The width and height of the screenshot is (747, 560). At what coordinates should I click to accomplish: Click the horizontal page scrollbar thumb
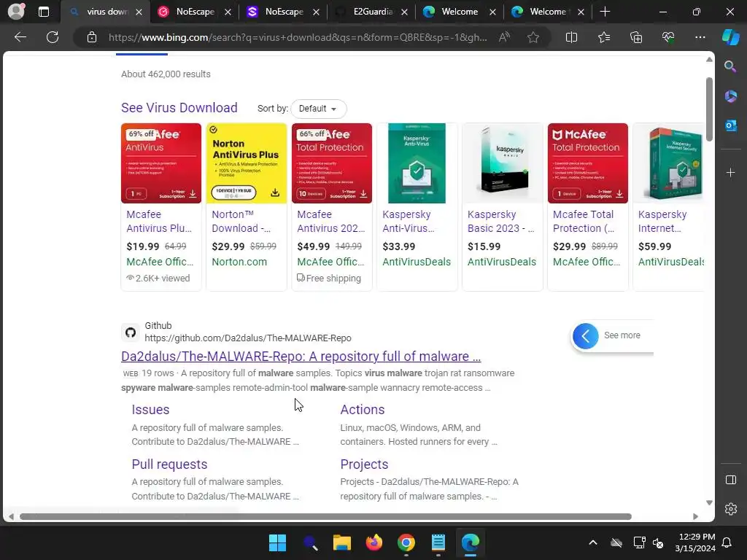pyautogui.click(x=325, y=517)
